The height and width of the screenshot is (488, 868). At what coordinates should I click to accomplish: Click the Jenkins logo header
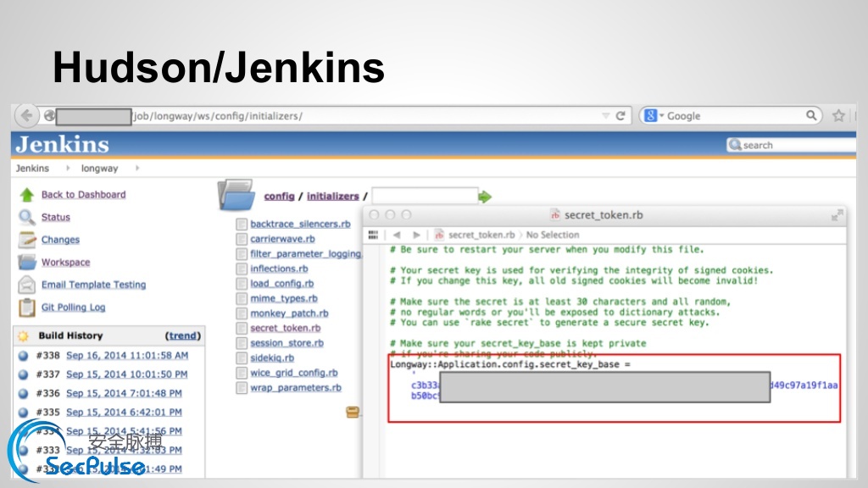coord(62,144)
